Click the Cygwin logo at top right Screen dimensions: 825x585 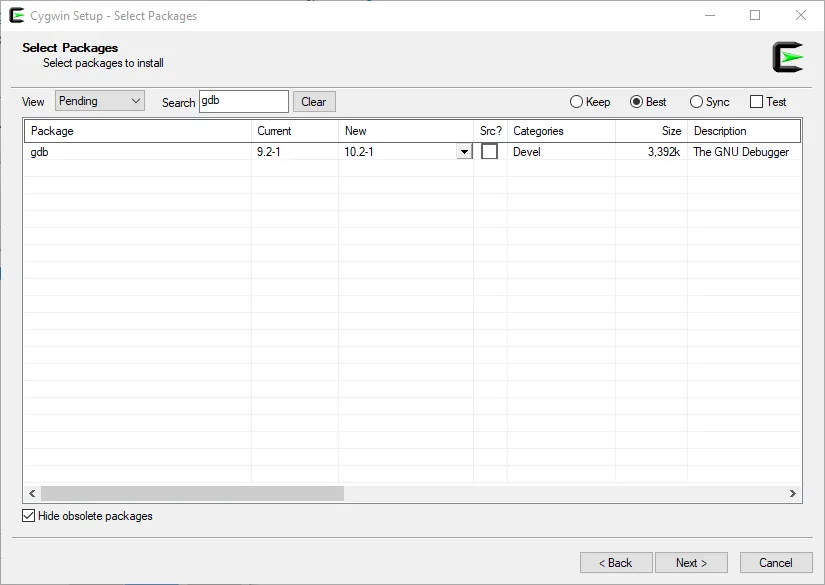(787, 57)
